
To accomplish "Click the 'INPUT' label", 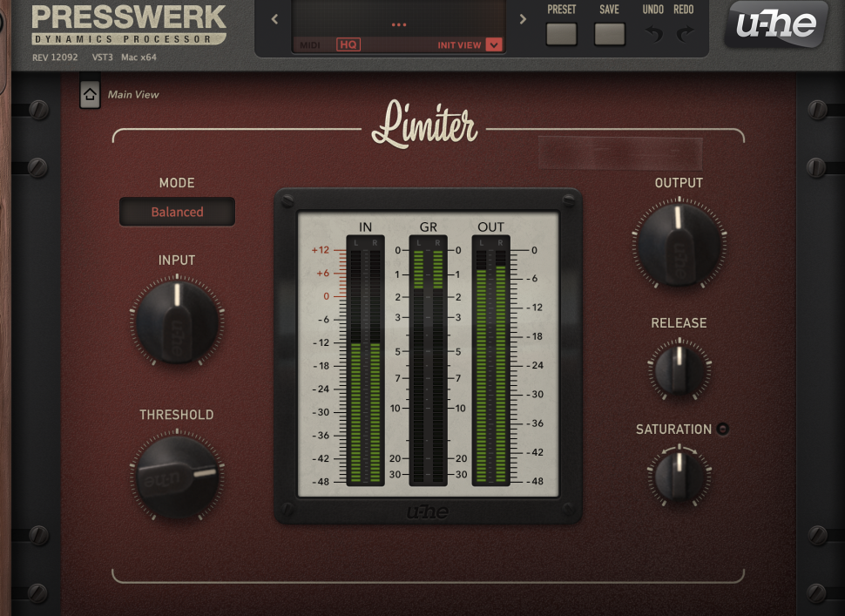I will pos(177,260).
